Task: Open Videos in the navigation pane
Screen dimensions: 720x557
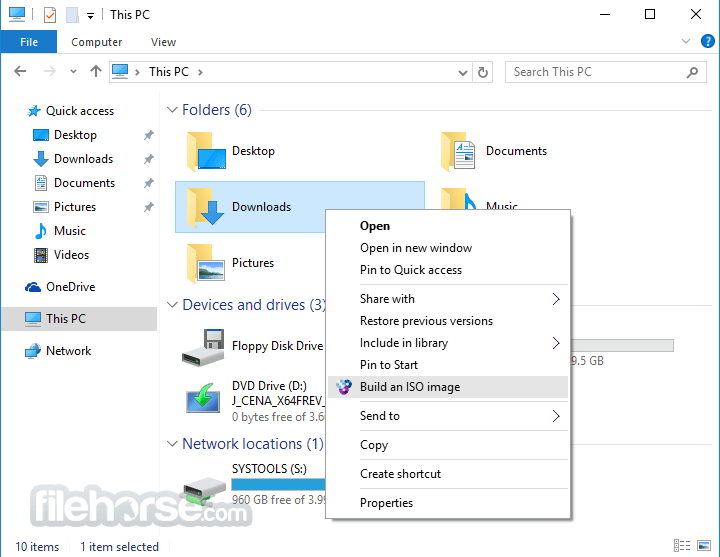Action: 61,255
